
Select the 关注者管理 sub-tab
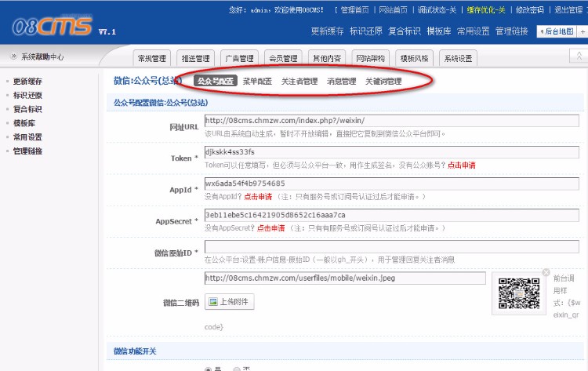point(299,81)
